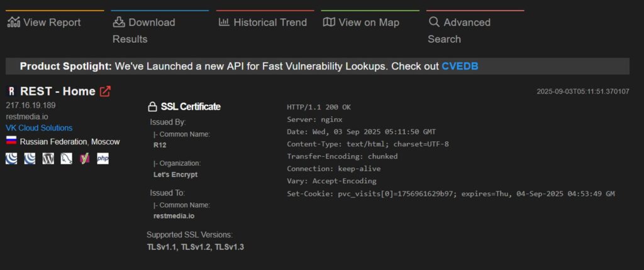Click the Yoast SEO technology icon
The width and height of the screenshot is (644, 270).
[84, 158]
